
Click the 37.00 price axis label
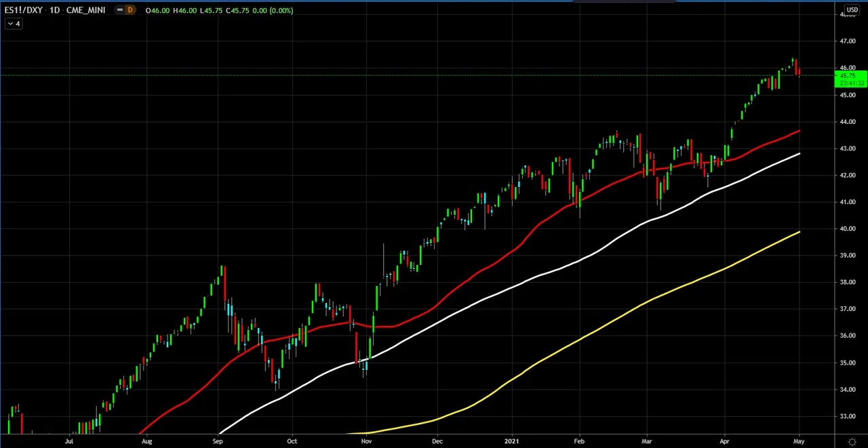(x=848, y=309)
